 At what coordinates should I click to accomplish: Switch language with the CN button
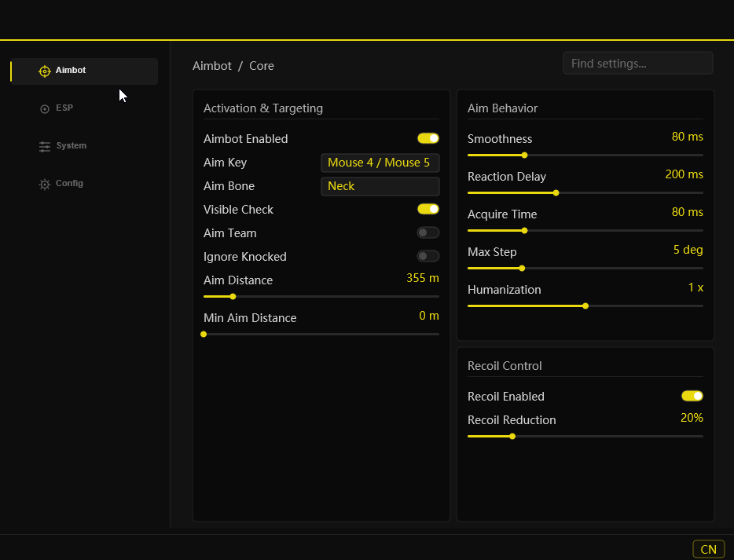(708, 549)
